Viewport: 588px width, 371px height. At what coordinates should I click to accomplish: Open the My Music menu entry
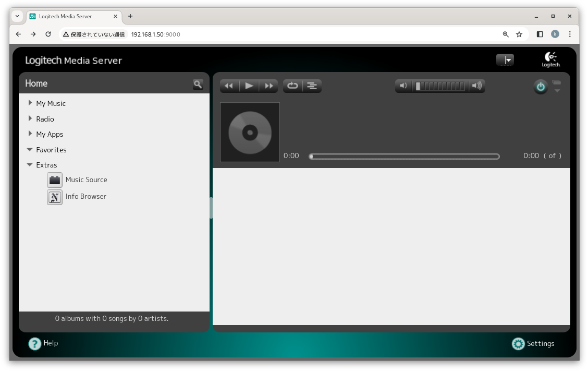(x=51, y=103)
